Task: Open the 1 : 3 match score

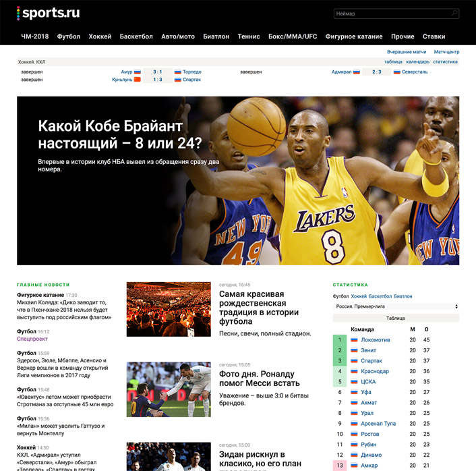Action: click(x=158, y=80)
